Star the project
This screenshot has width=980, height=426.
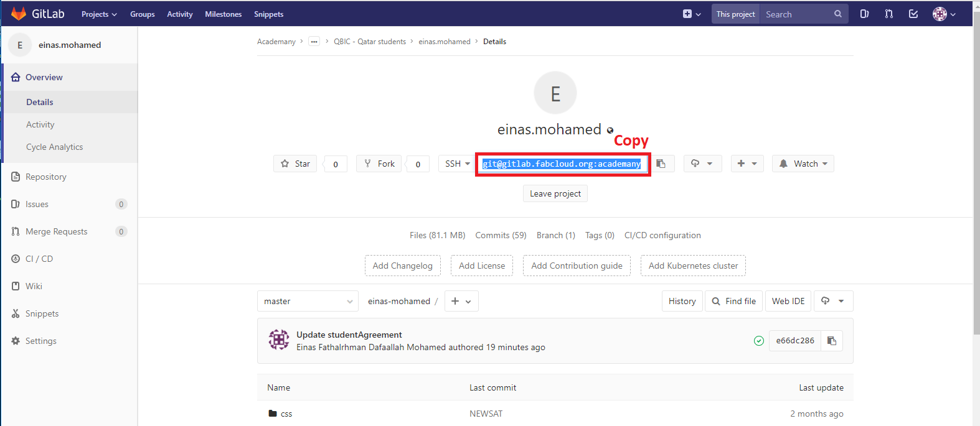295,164
